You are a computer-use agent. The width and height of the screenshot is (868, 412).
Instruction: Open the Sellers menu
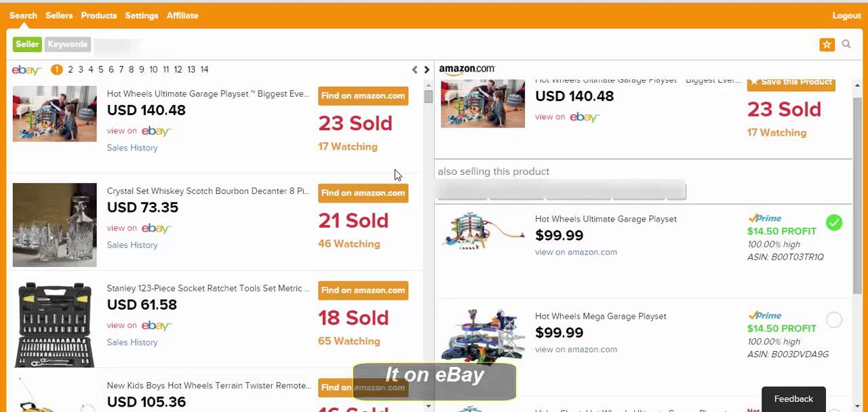(59, 16)
